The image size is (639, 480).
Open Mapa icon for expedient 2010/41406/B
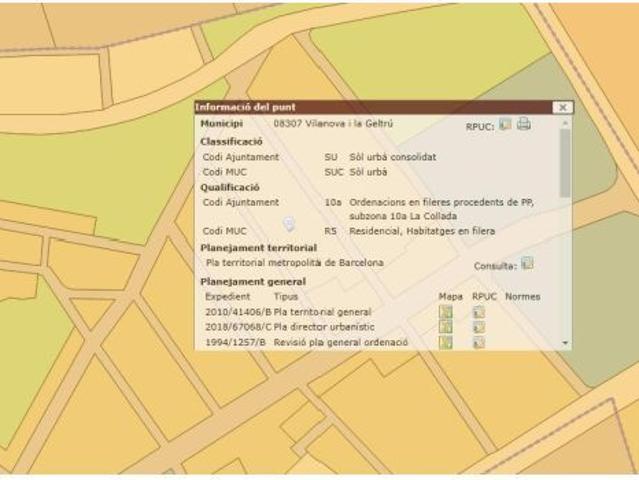(446, 312)
